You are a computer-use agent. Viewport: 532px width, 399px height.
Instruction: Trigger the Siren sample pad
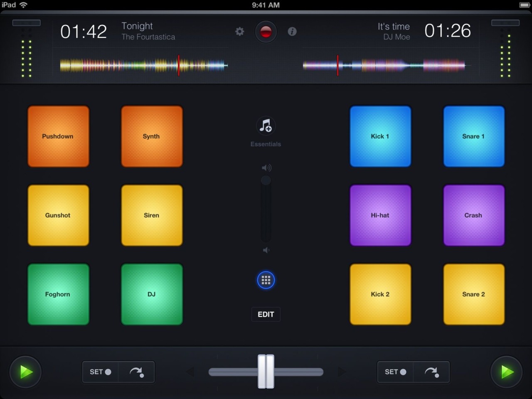(151, 215)
